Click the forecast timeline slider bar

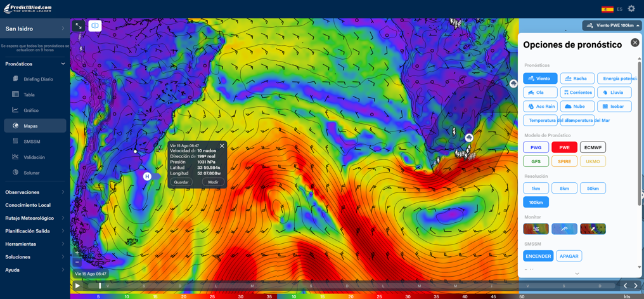tap(355, 286)
